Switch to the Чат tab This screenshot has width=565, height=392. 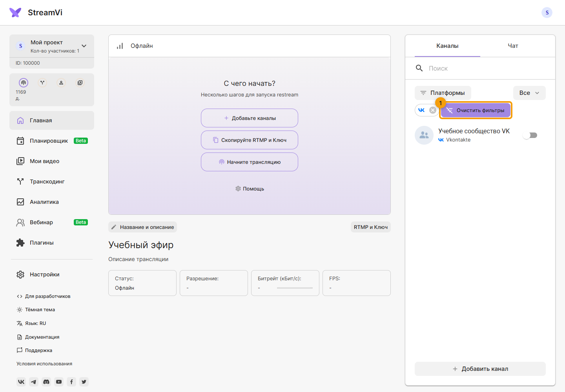point(513,46)
